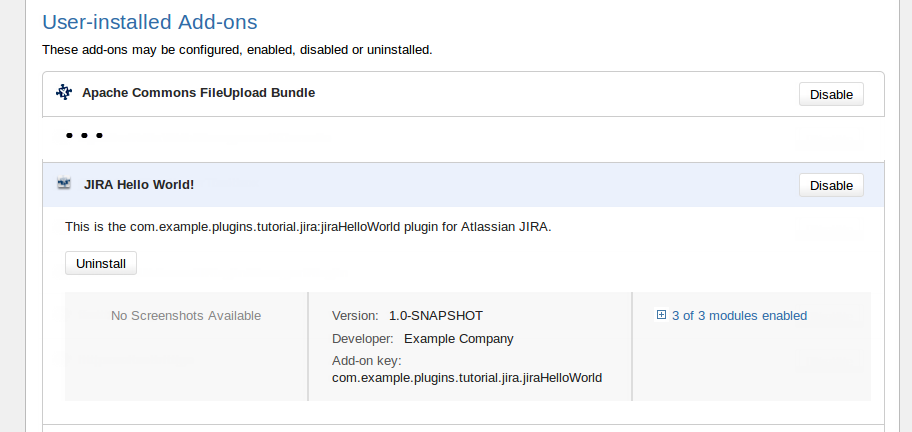
Task: Expand the 3 of 3 modules enabled list
Action: (738, 315)
